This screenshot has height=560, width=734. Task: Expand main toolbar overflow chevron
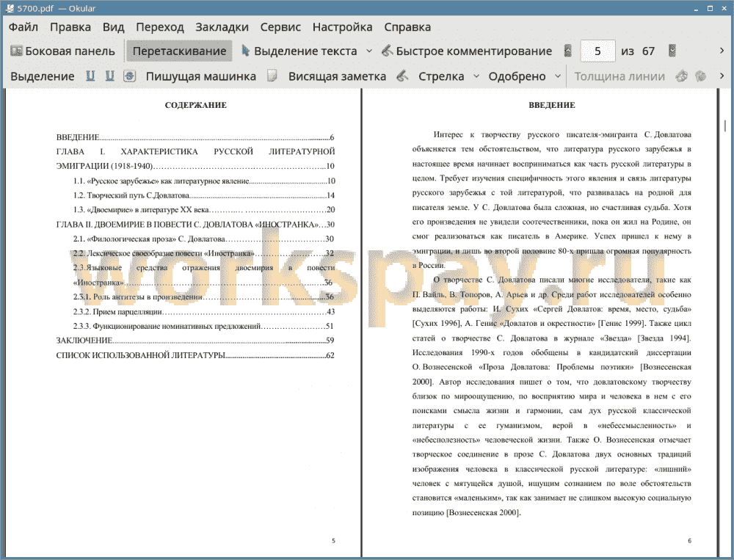(x=722, y=51)
